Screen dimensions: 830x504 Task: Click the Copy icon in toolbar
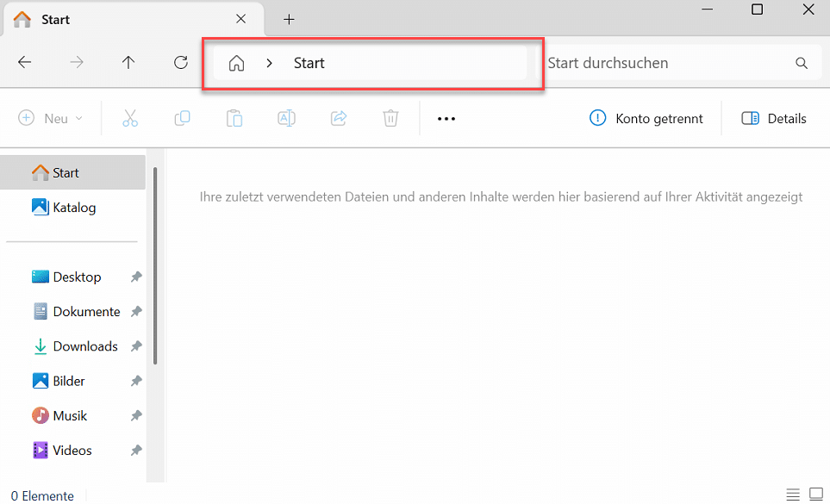pos(182,118)
